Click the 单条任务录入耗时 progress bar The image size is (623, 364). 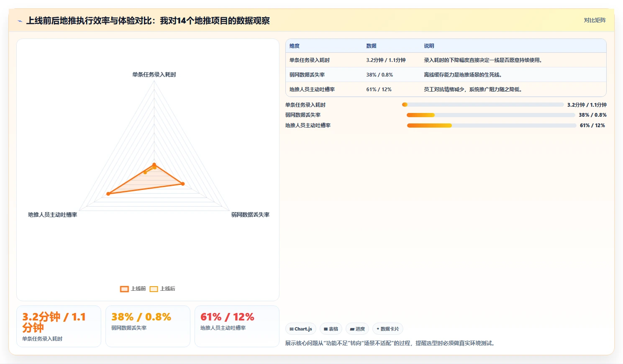483,105
